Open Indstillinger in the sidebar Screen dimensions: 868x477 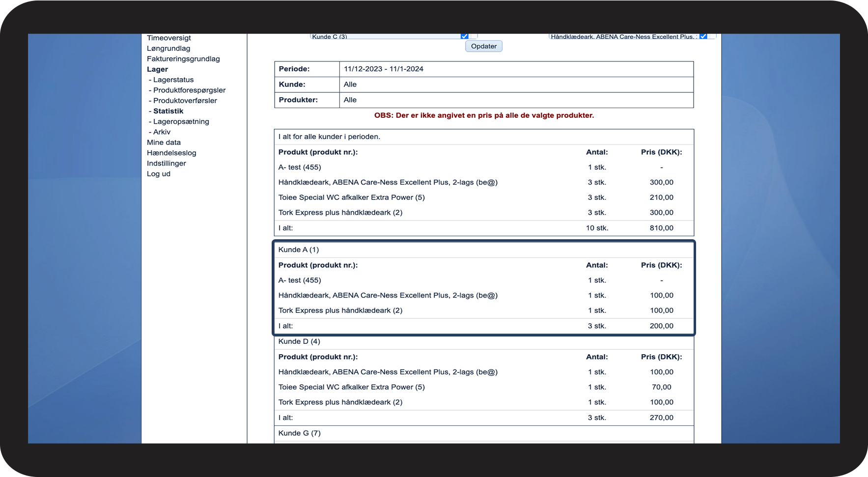166,164
